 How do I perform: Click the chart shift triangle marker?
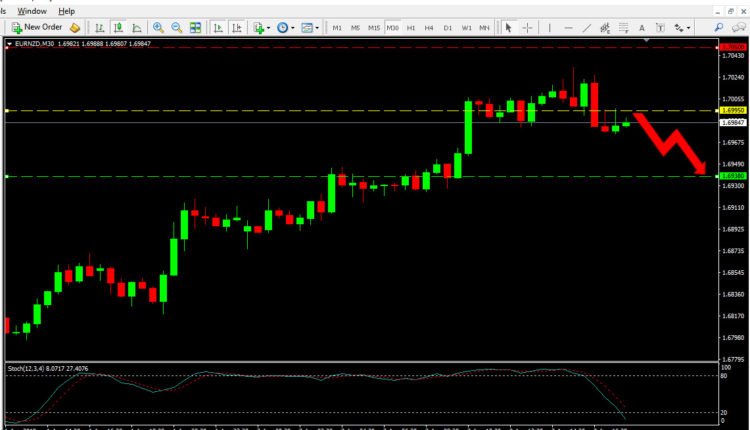click(646, 40)
